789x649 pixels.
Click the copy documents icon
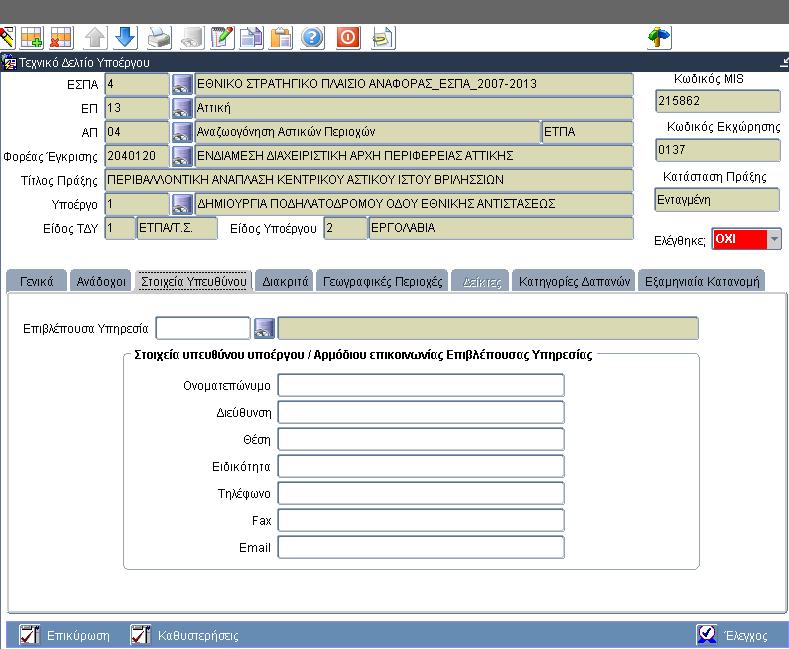251,38
